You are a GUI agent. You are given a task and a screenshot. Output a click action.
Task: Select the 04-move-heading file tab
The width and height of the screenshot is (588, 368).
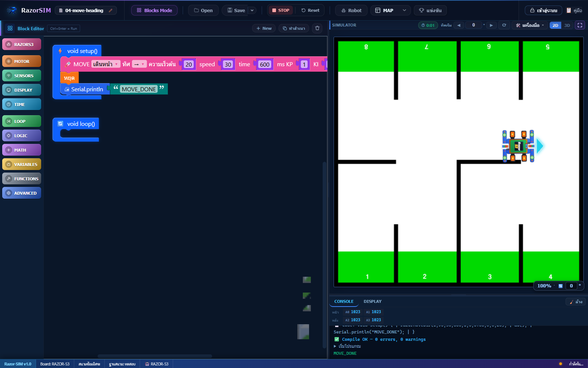coord(86,10)
